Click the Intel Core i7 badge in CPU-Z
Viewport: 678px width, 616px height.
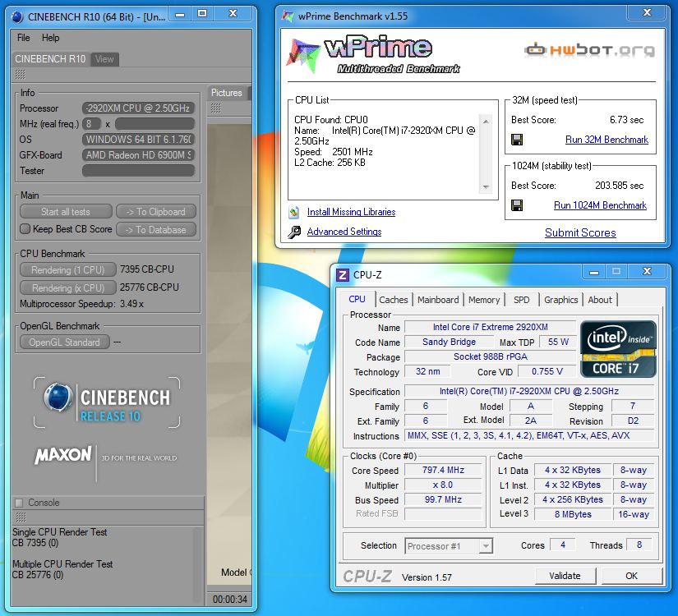click(618, 349)
